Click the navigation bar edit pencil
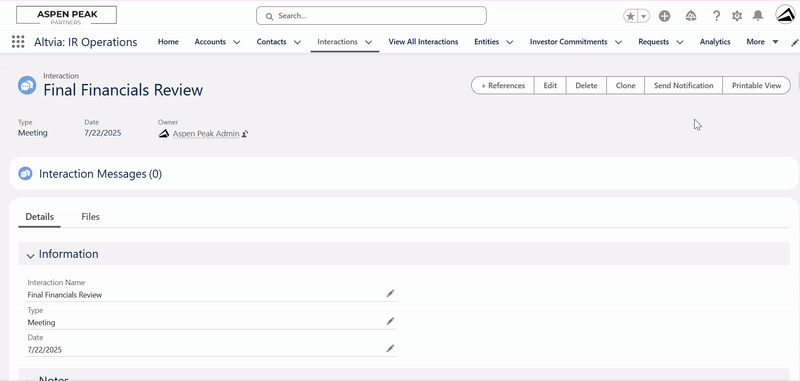Image resolution: width=800 pixels, height=381 pixels. pyautogui.click(x=794, y=42)
